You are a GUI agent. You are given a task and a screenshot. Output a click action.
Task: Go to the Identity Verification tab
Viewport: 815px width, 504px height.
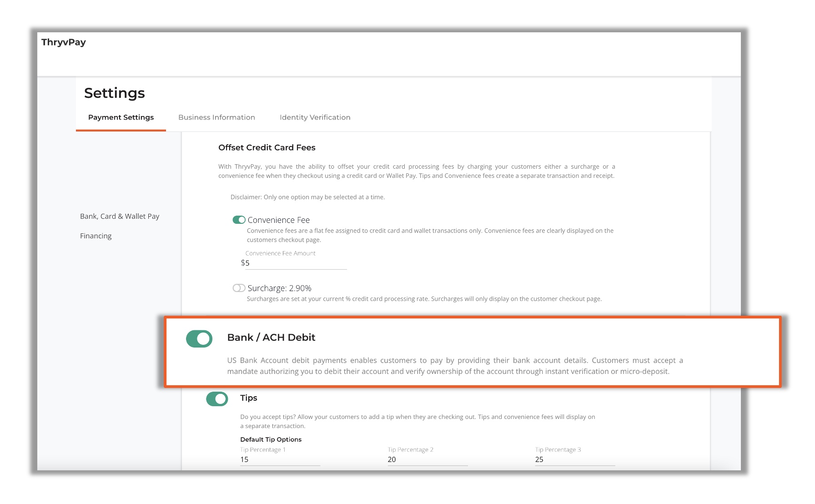click(315, 117)
